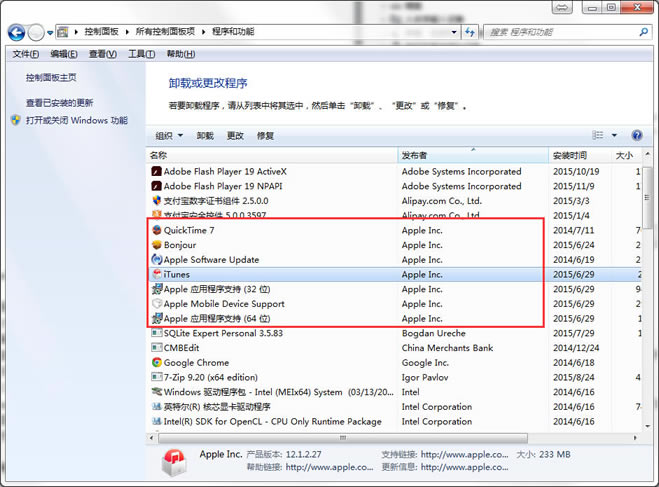The height and width of the screenshot is (487, 659).
Task: Click the back navigation arrow button
Action: click(17, 32)
